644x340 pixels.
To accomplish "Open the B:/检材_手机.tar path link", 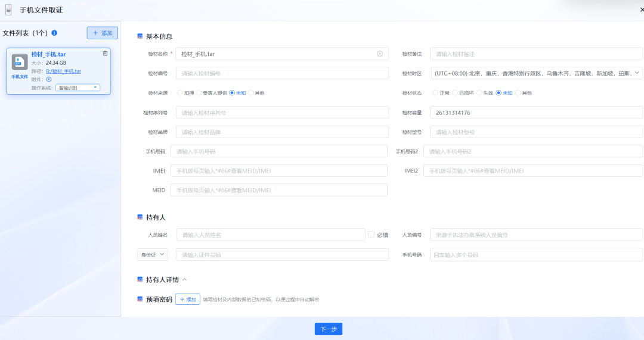I will [63, 71].
